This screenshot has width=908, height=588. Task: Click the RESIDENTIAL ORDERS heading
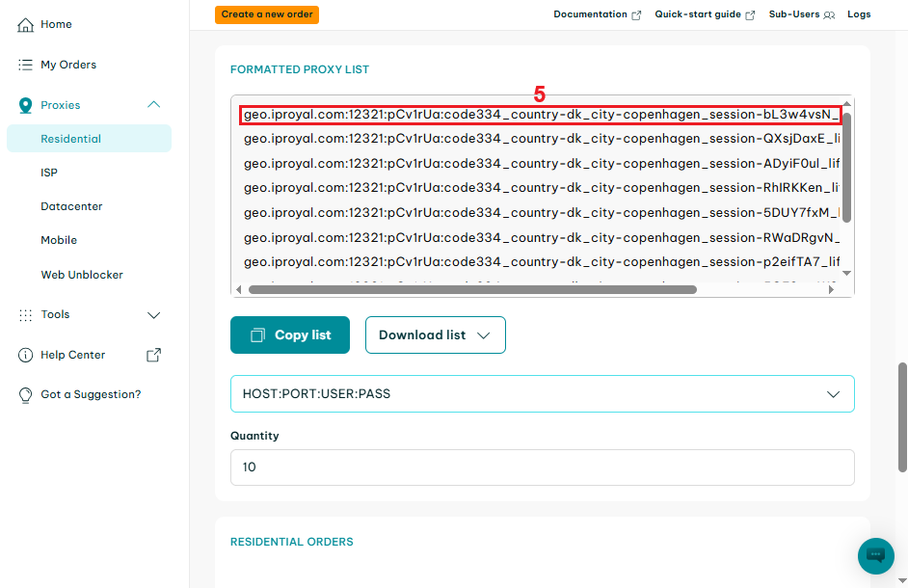(x=292, y=543)
